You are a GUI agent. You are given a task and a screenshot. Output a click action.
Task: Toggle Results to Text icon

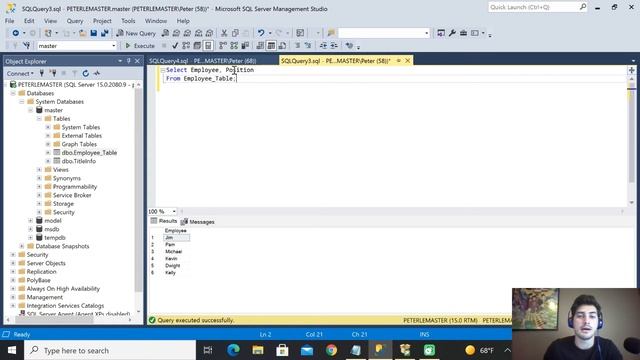point(260,46)
